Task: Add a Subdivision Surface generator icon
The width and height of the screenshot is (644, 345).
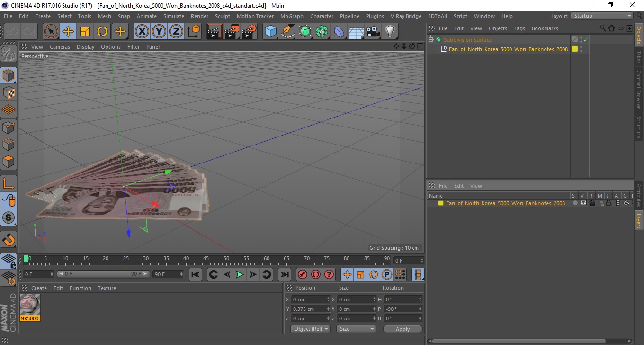Action: click(x=305, y=32)
